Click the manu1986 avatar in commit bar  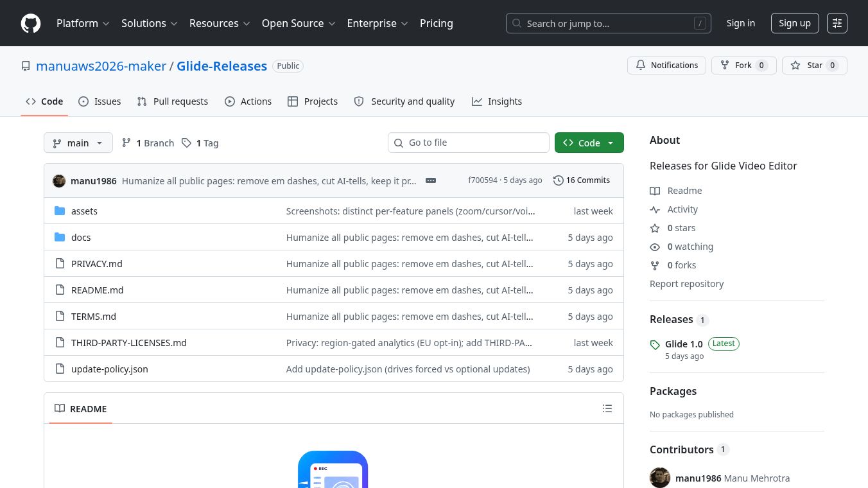[59, 180]
